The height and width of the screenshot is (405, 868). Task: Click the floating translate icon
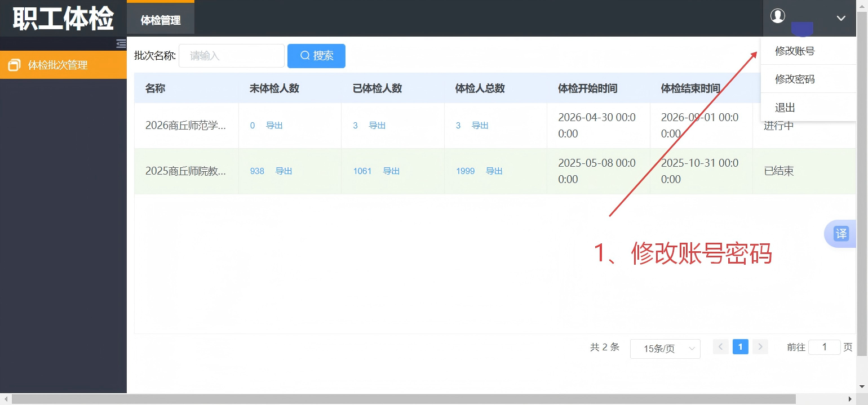point(841,234)
